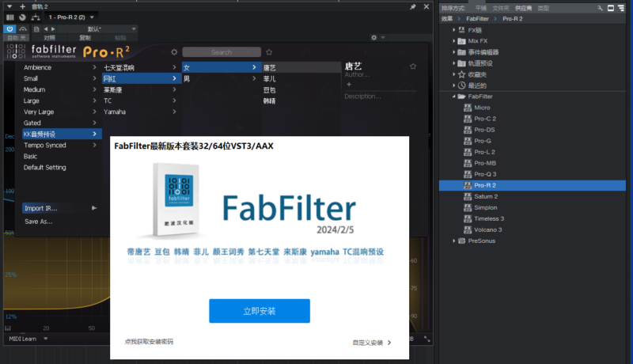Open Import IR... submenu

60,208
